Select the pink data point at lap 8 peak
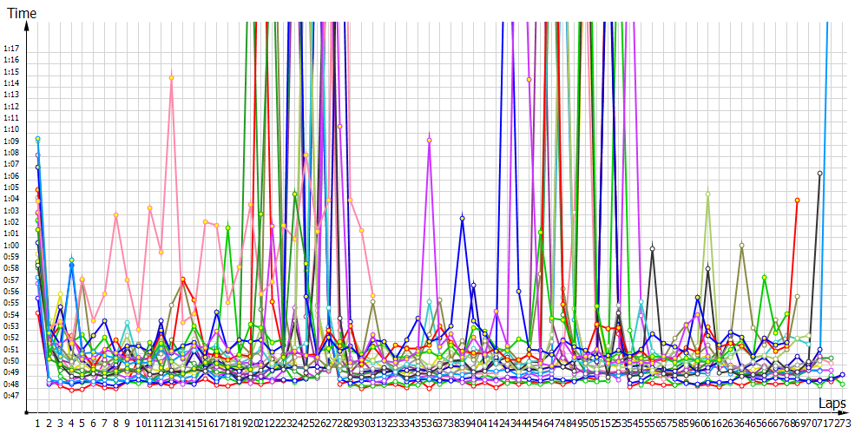The image size is (868, 434). pyautogui.click(x=115, y=215)
